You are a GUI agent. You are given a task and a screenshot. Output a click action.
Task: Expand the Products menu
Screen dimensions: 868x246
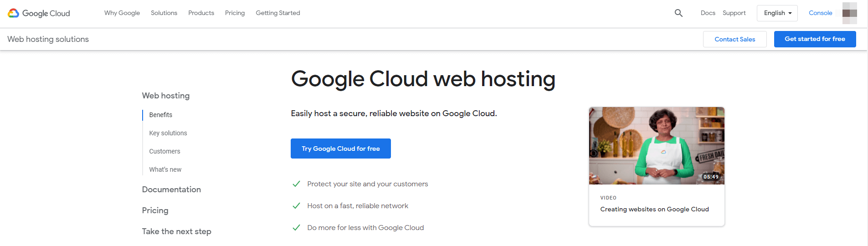click(x=201, y=13)
